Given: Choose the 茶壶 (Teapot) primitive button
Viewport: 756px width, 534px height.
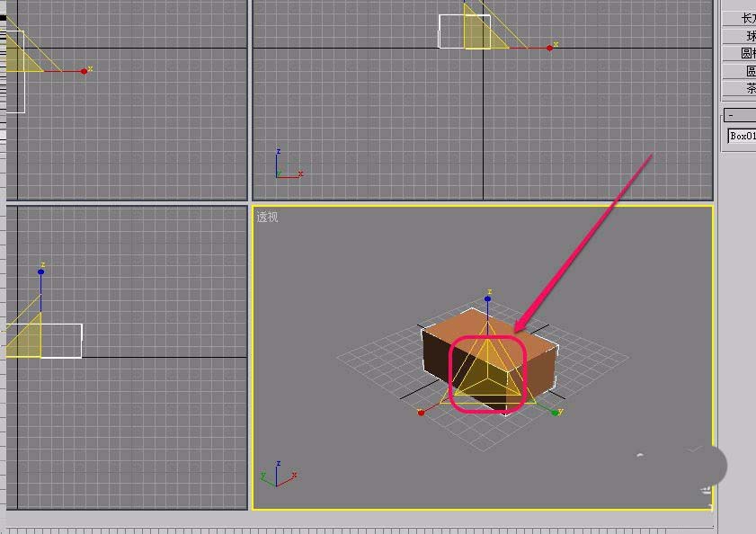Looking at the screenshot, I should (741, 88).
